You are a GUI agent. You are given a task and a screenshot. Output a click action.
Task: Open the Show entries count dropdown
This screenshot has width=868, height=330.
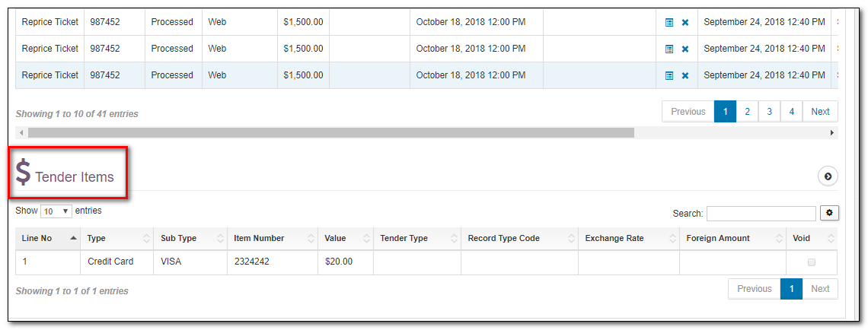(56, 211)
